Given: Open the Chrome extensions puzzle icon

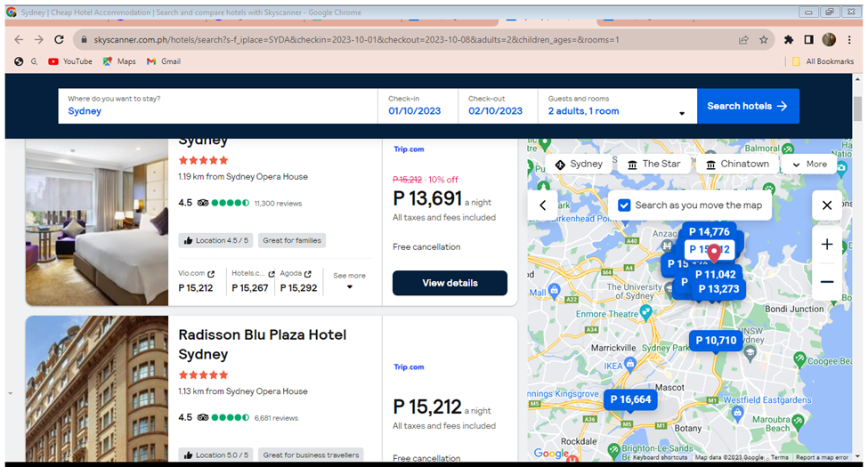Looking at the screenshot, I should (789, 40).
